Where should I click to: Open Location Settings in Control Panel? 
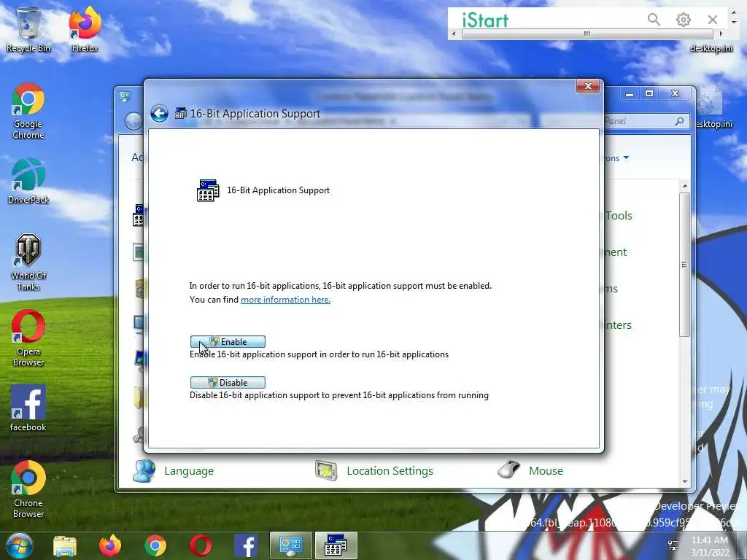[390, 471]
